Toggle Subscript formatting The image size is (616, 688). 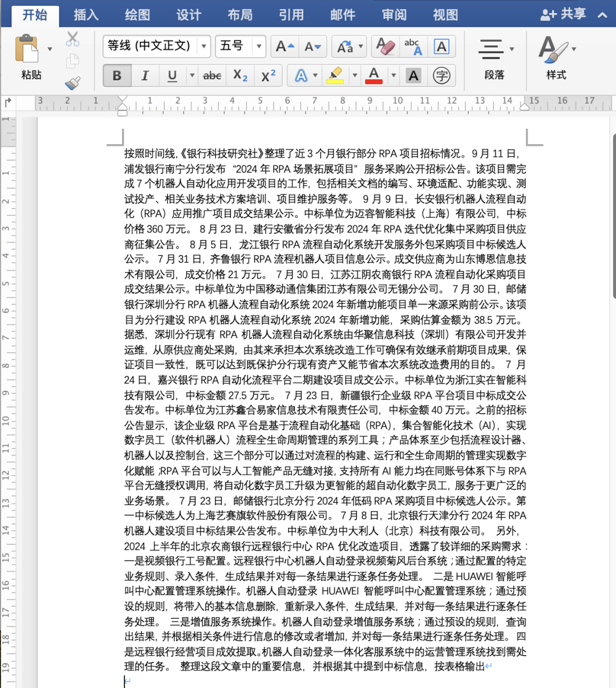(241, 75)
